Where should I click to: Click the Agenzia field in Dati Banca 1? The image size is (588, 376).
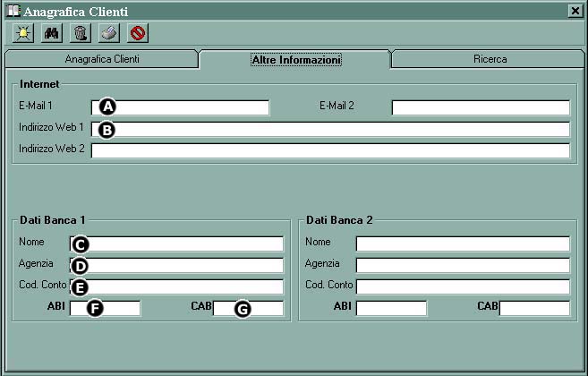pos(176,265)
